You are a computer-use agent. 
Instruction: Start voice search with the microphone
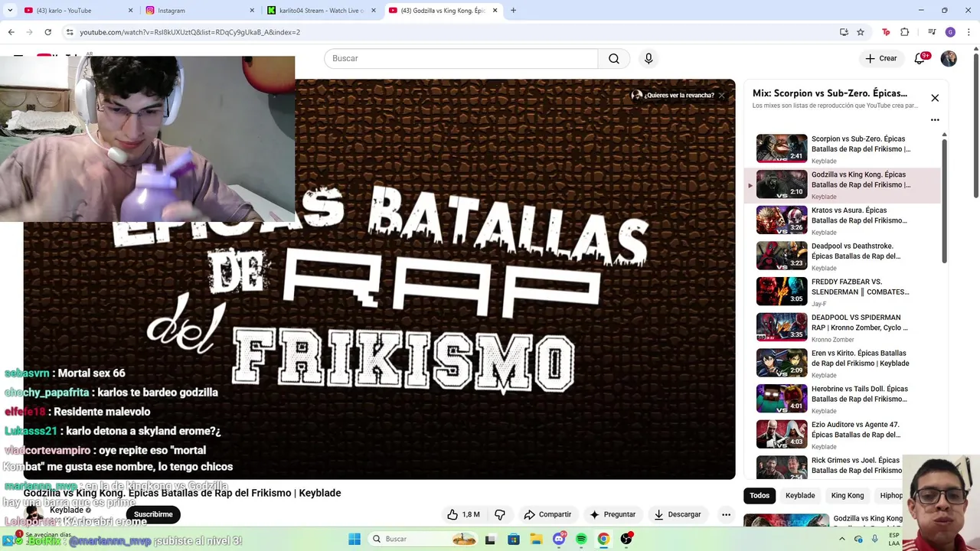coord(648,58)
